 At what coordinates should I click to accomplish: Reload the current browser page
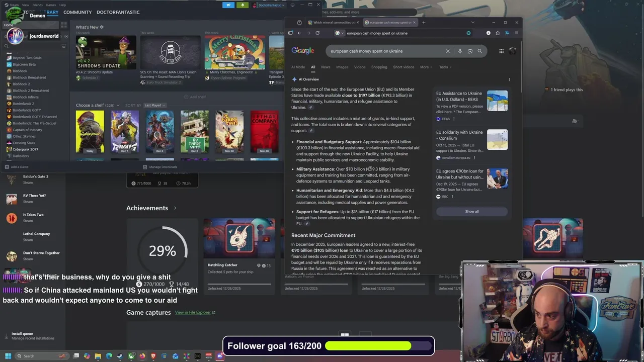coord(317,33)
